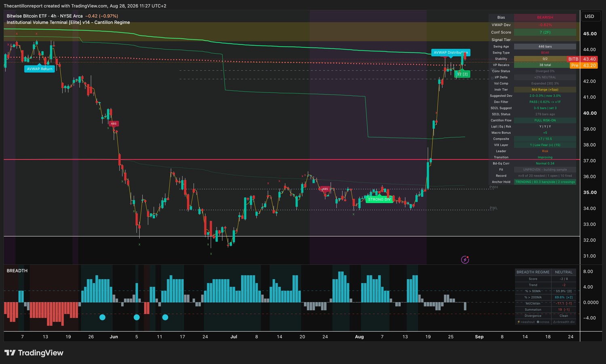Click the SD2L Suggest value 3-5 bars
Viewport: 606px width, 364px height.
[x=545, y=108]
